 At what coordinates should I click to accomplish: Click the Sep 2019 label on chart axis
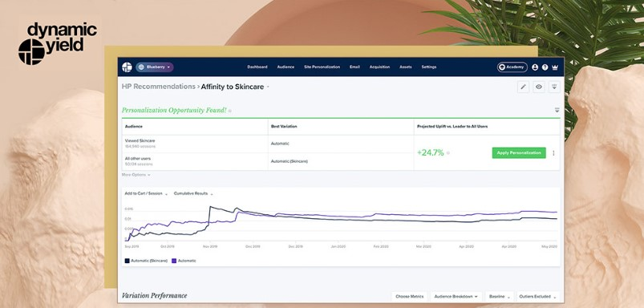(x=132, y=246)
